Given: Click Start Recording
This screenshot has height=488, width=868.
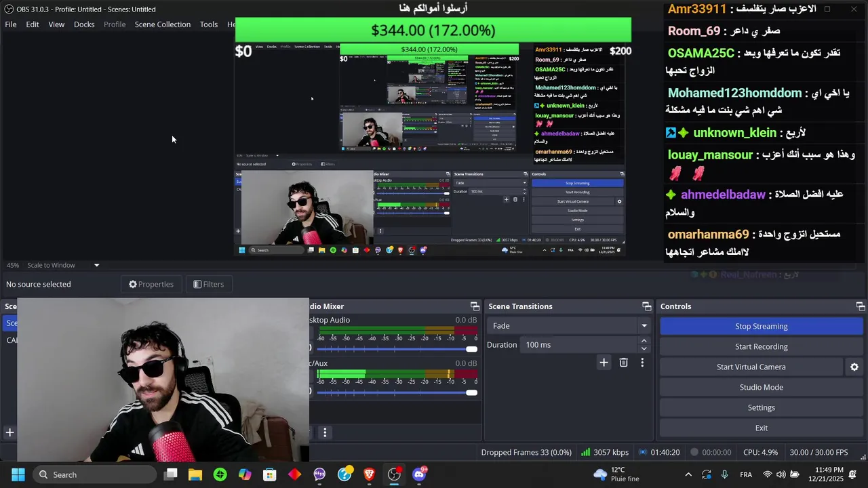Looking at the screenshot, I should 761,346.
